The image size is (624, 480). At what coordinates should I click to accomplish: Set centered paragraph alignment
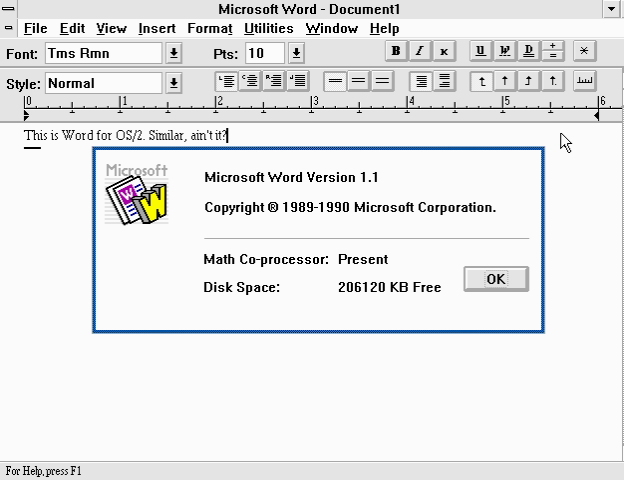click(250, 81)
